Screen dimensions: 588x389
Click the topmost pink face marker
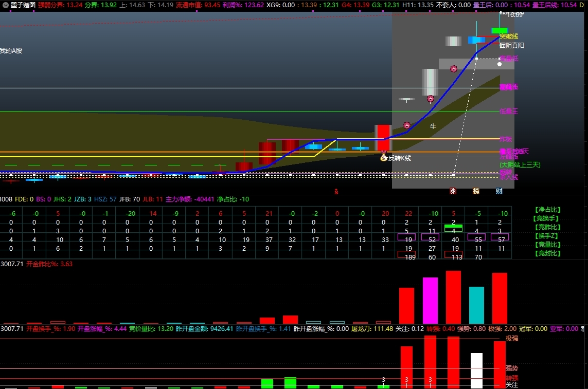click(454, 69)
